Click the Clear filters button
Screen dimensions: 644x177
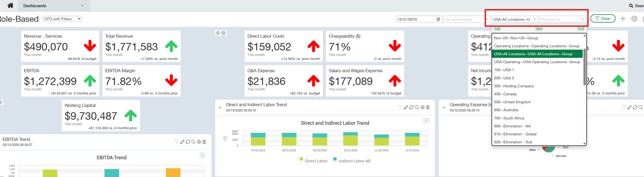603,19
